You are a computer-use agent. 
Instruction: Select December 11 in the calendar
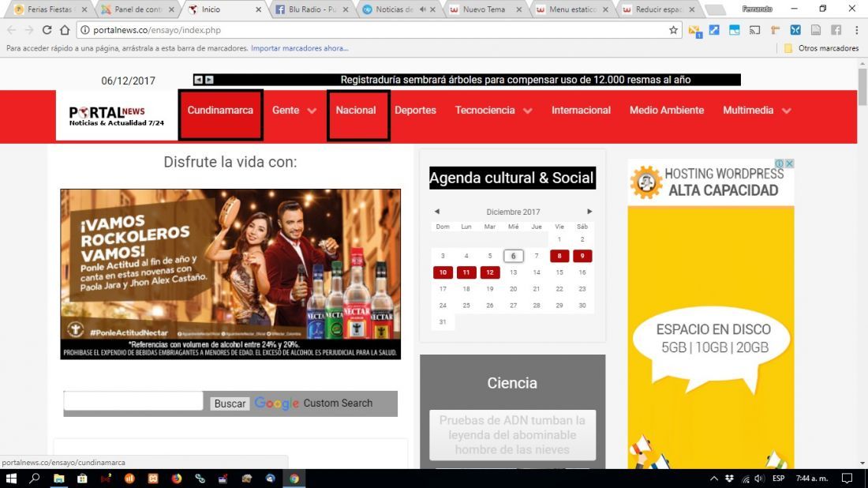466,272
